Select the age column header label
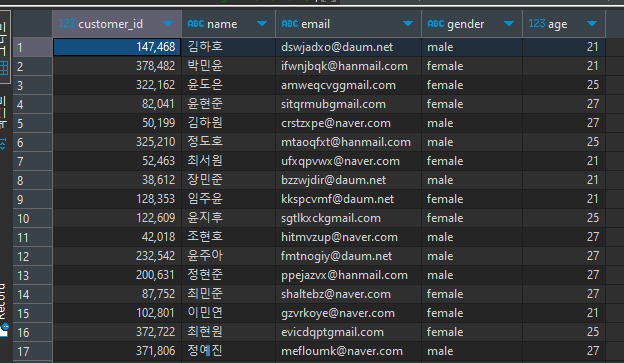The image size is (624, 363). tap(558, 25)
